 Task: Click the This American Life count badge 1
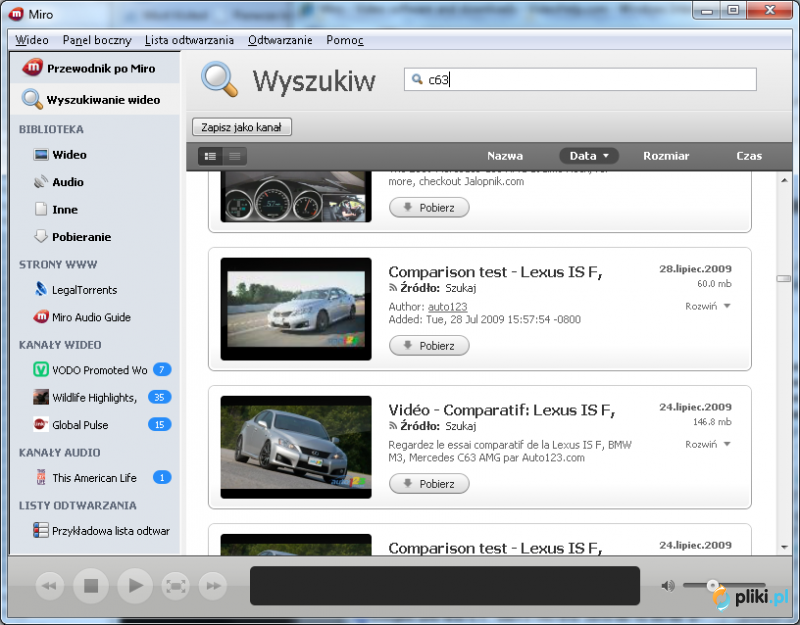point(162,478)
